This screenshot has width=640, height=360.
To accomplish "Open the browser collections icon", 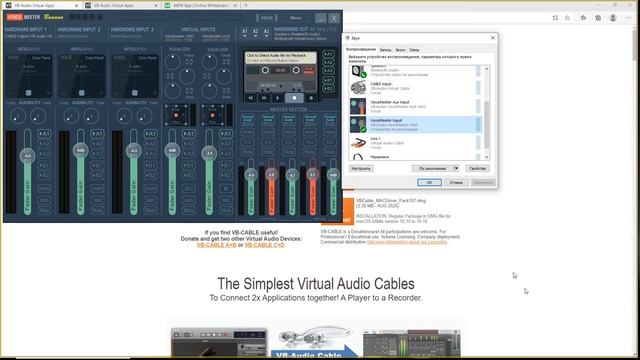I will (x=598, y=18).
